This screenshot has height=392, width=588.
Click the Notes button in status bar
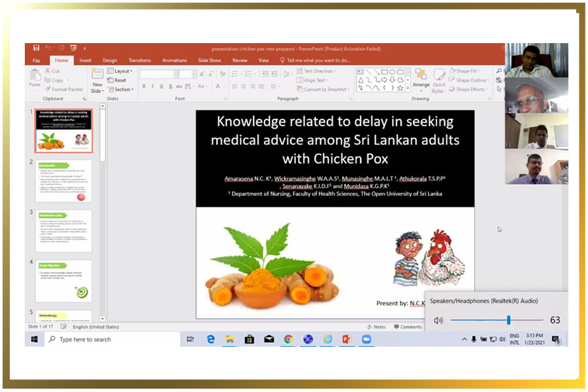376,327
